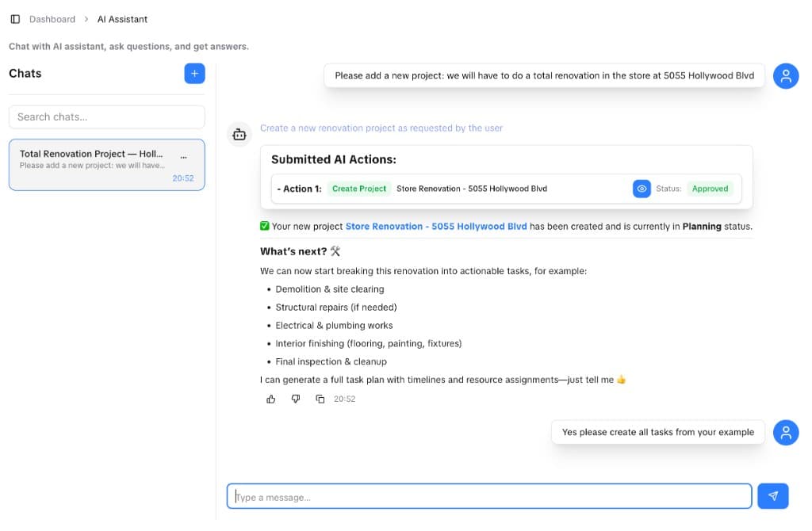This screenshot has height=531, width=812.
Task: Click the breadcrumb chevron after Dashboard
Action: point(85,18)
